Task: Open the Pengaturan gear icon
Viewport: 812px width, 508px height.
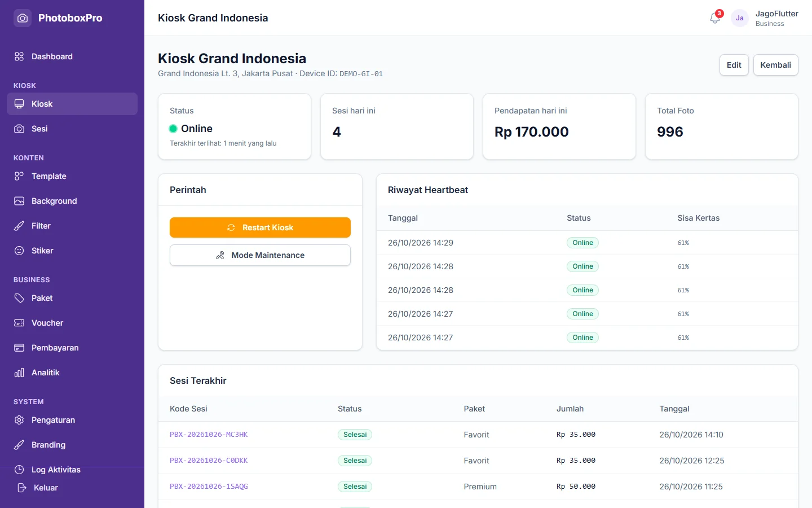Action: 19,420
